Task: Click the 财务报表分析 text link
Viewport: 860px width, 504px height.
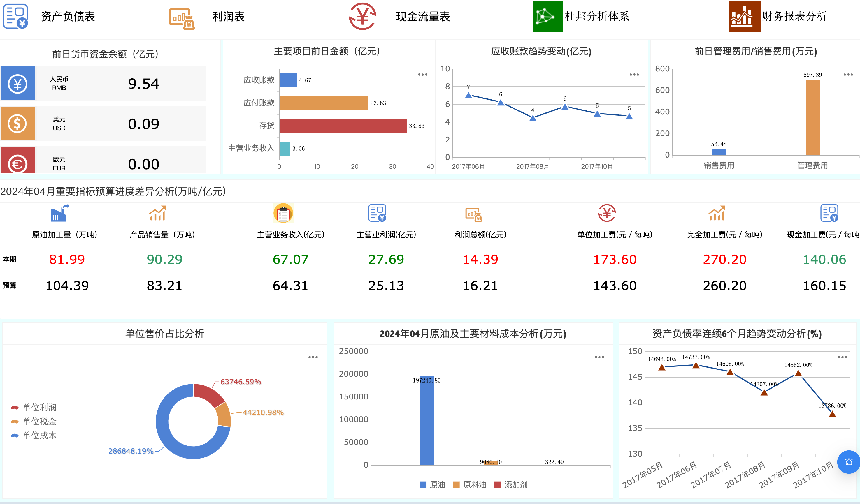Action: pos(794,16)
